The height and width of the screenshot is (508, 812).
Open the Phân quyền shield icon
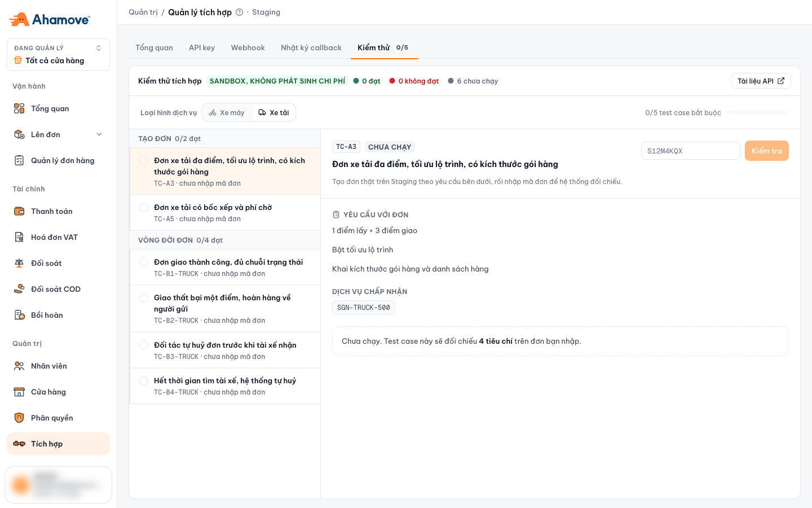click(x=19, y=418)
